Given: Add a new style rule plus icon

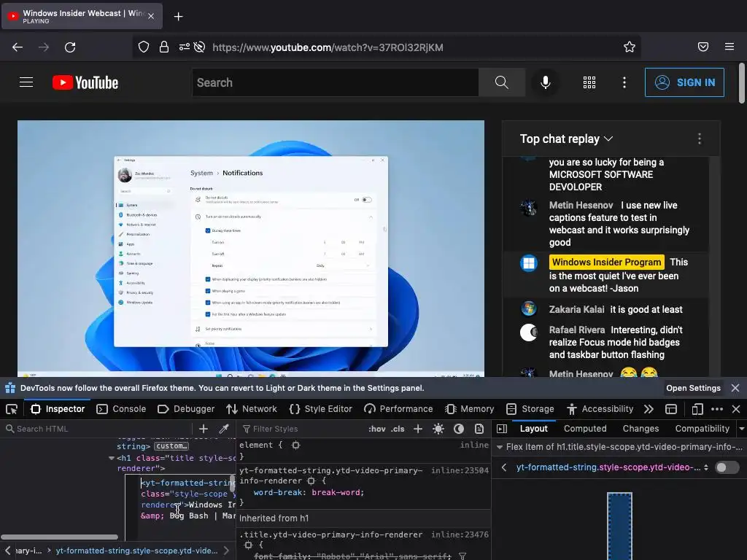Looking at the screenshot, I should pyautogui.click(x=418, y=429).
